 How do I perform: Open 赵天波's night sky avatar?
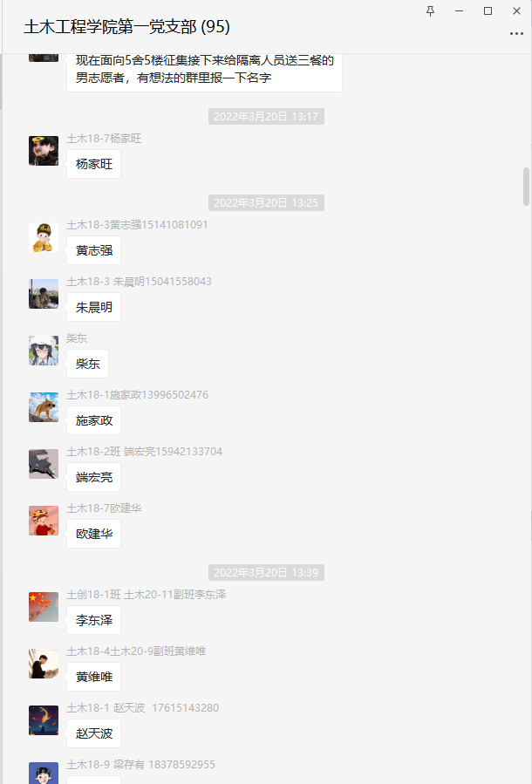coord(44,720)
